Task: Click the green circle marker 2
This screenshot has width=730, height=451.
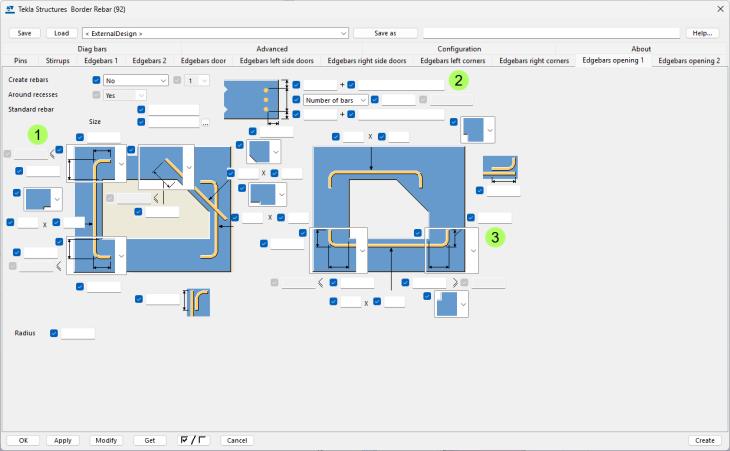Action: (x=457, y=79)
